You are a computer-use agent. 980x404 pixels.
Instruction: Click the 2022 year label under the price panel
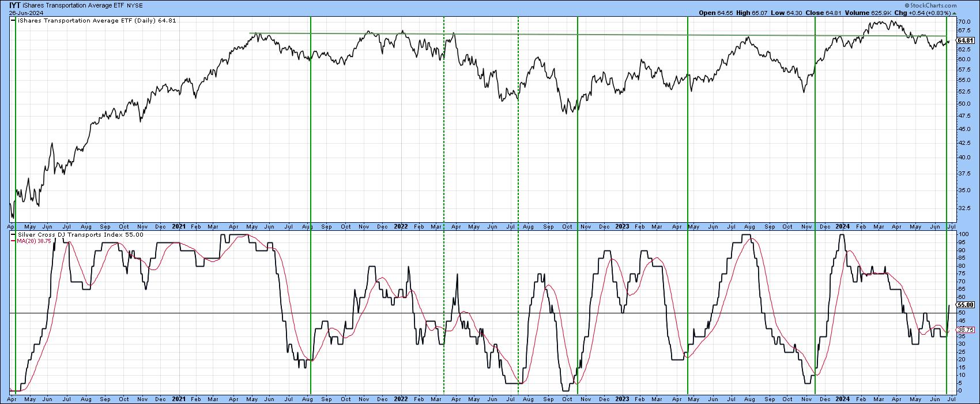401,226
